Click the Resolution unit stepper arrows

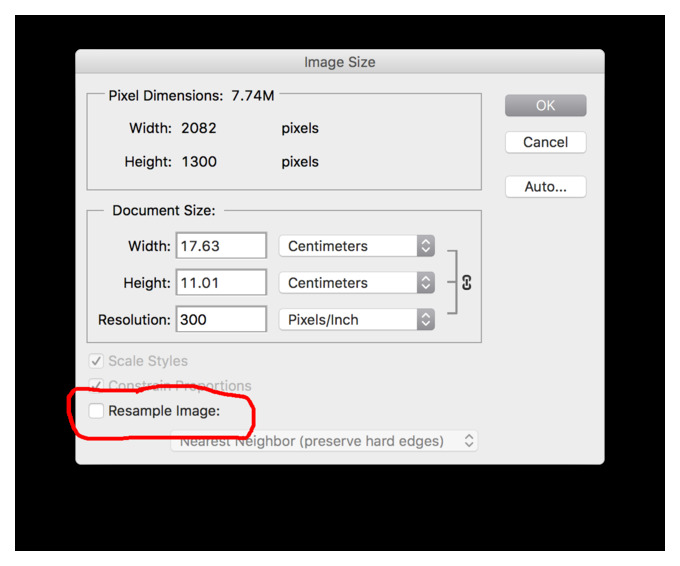426,320
